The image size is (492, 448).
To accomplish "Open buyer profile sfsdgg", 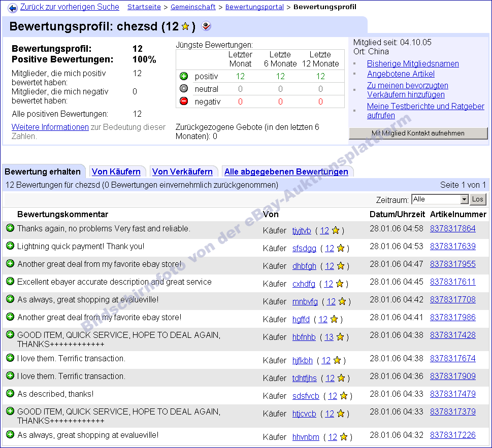I will [x=304, y=248].
